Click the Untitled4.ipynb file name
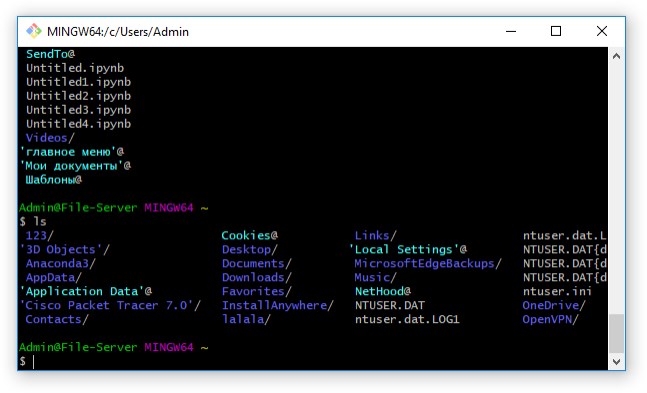Screen dimensions: 647x393 [x=78, y=124]
